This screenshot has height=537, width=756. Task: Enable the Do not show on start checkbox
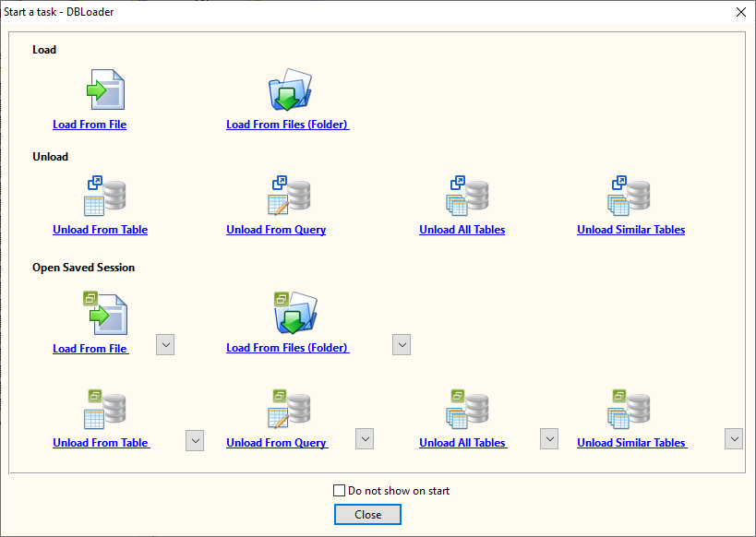(x=340, y=491)
